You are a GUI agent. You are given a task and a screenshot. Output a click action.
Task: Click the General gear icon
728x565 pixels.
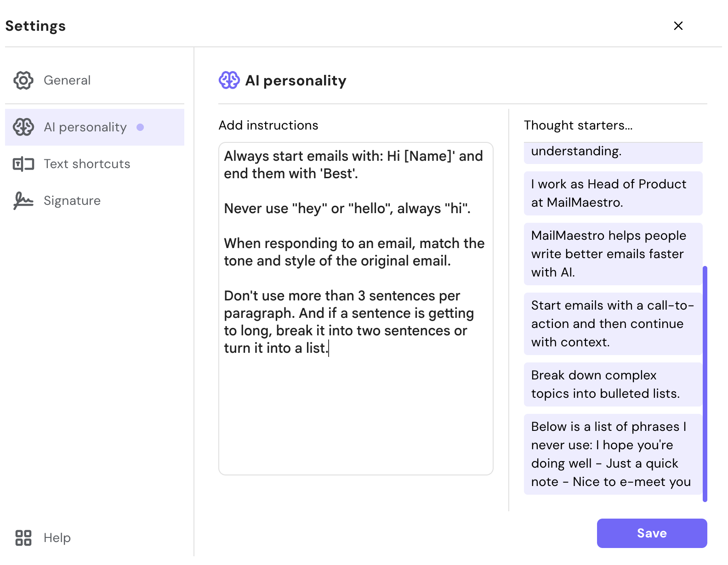click(x=23, y=80)
